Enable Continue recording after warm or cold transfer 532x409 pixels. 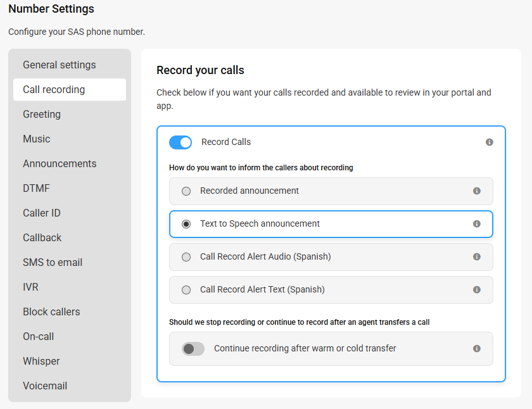(193, 349)
